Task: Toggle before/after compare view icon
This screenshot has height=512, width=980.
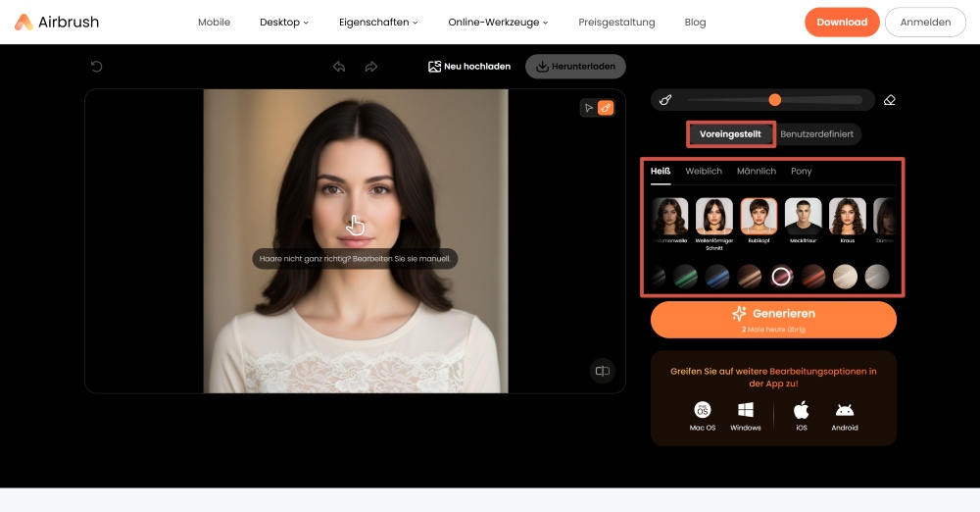Action: (x=603, y=371)
